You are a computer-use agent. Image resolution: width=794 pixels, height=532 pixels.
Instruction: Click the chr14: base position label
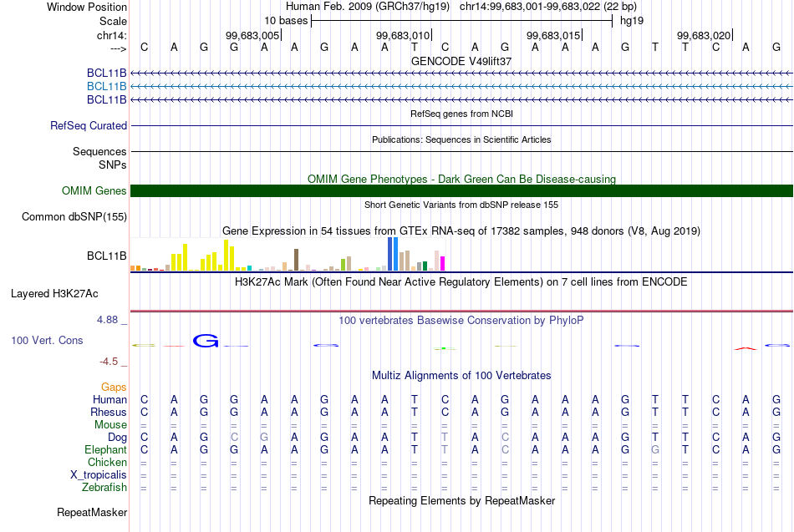pos(111,35)
